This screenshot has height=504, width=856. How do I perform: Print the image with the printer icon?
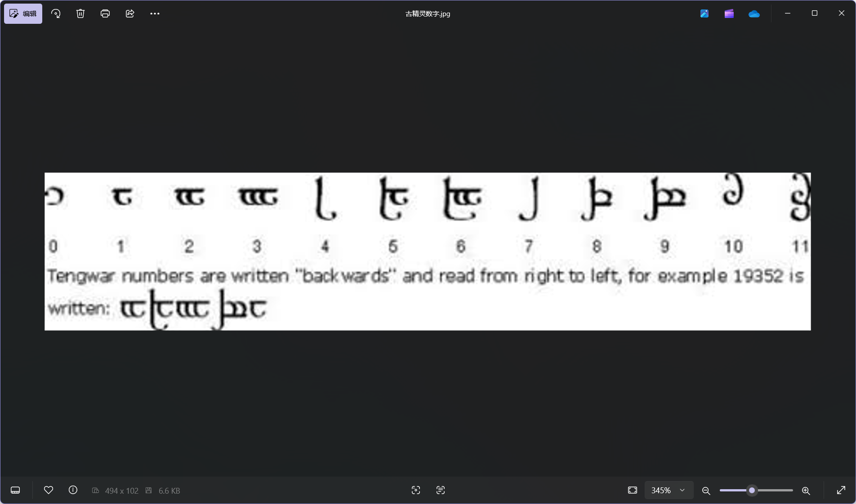105,13
